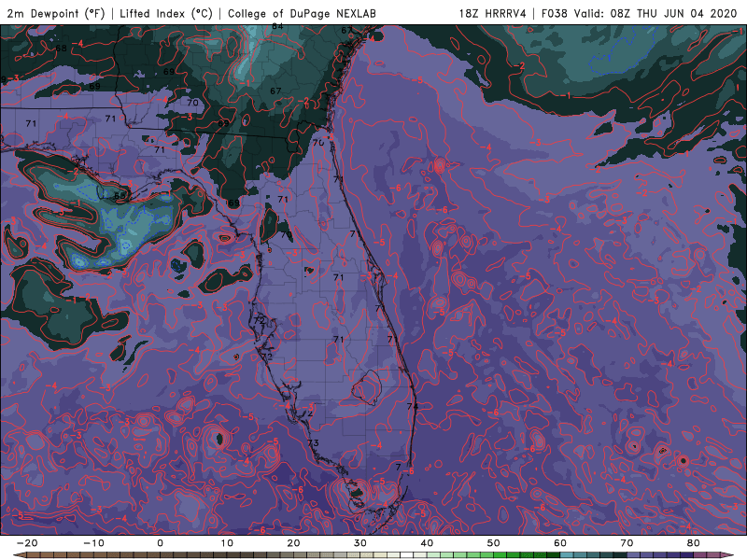Click the "18Z HRRRV4" model run label
Image resolution: width=747 pixels, height=560 pixels.
click(x=493, y=13)
